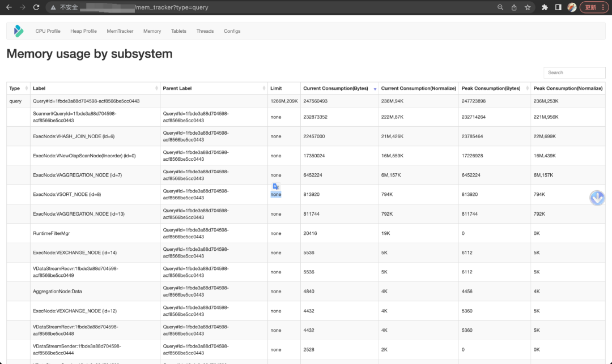Click the Doris logo icon in navbar
This screenshot has height=364, width=612.
point(19,31)
